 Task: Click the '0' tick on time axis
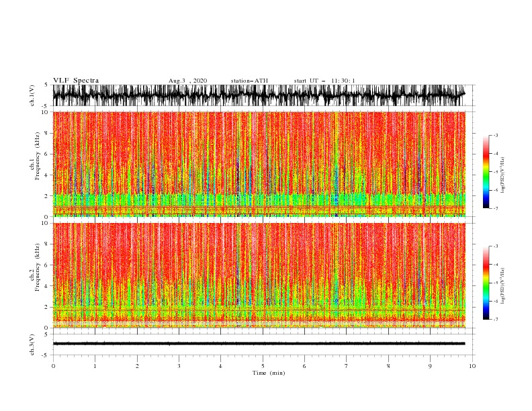click(x=53, y=366)
